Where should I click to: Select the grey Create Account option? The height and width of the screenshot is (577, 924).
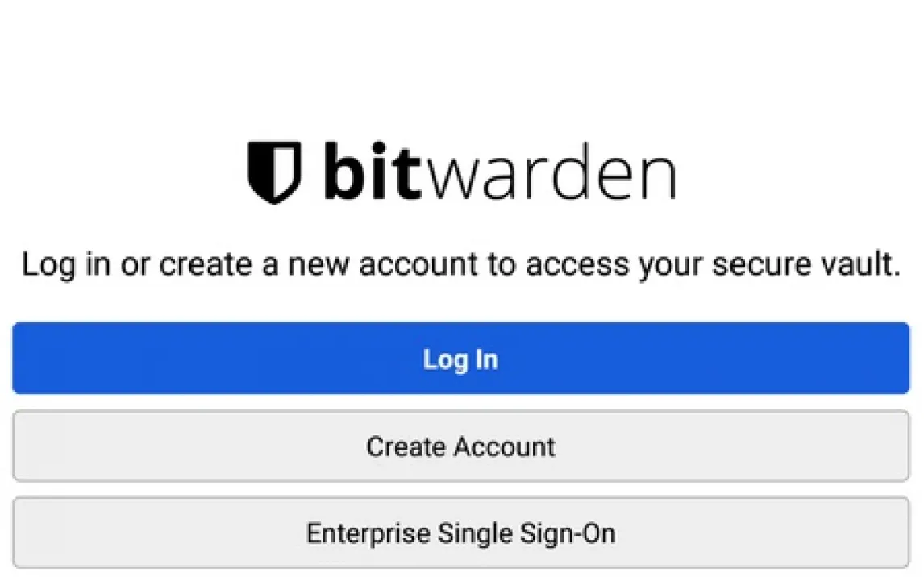(461, 446)
